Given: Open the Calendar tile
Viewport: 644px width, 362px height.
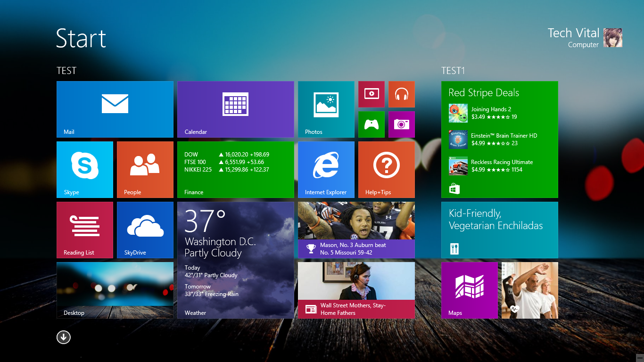Looking at the screenshot, I should 235,109.
